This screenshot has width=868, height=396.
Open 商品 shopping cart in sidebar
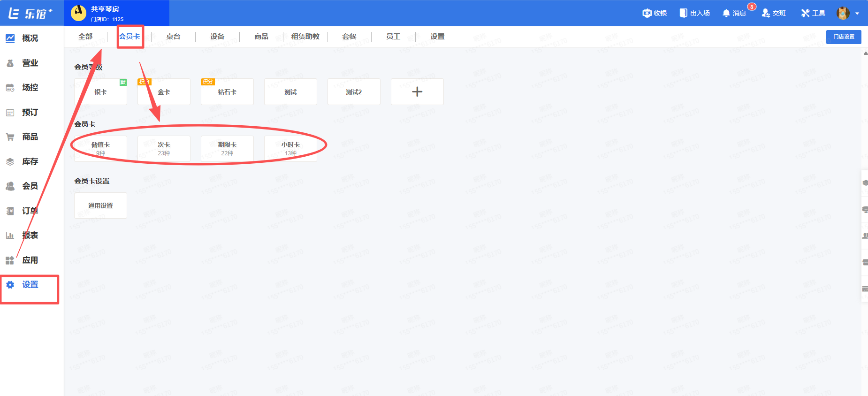pyautogui.click(x=10, y=137)
